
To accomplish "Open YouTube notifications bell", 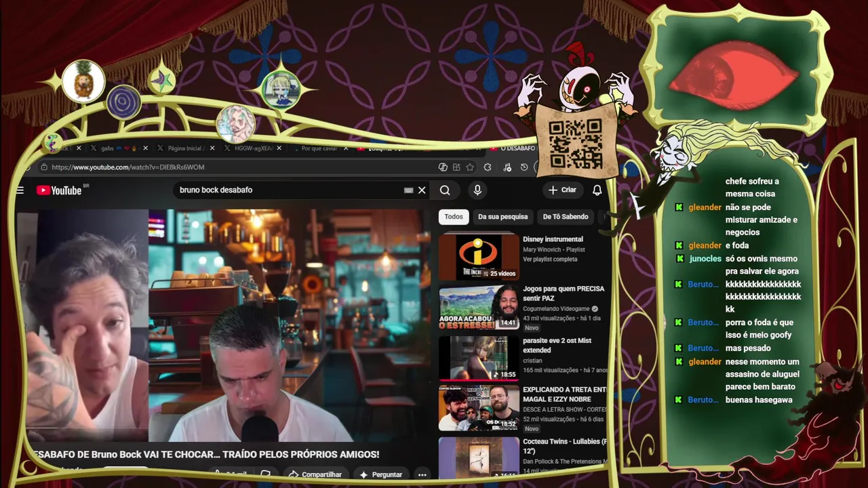I will click(597, 190).
